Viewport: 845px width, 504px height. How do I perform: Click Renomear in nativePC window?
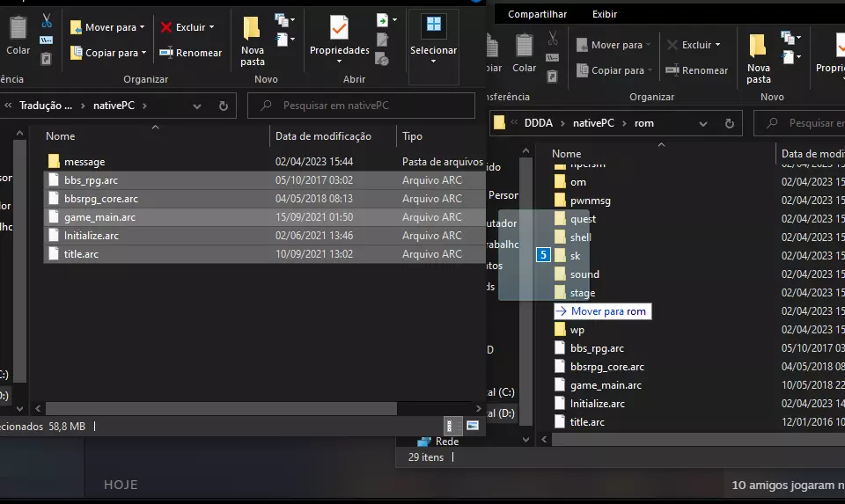pos(191,53)
